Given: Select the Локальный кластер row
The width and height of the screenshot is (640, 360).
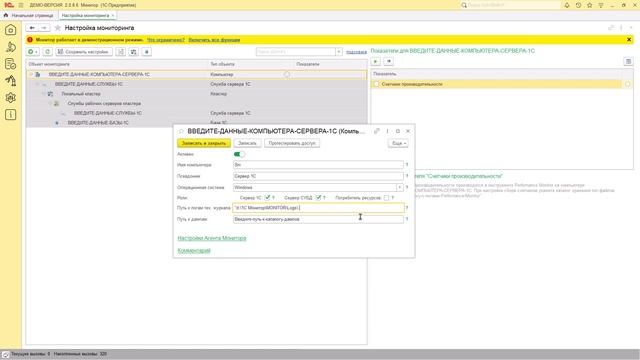Looking at the screenshot, I should coord(197,94).
